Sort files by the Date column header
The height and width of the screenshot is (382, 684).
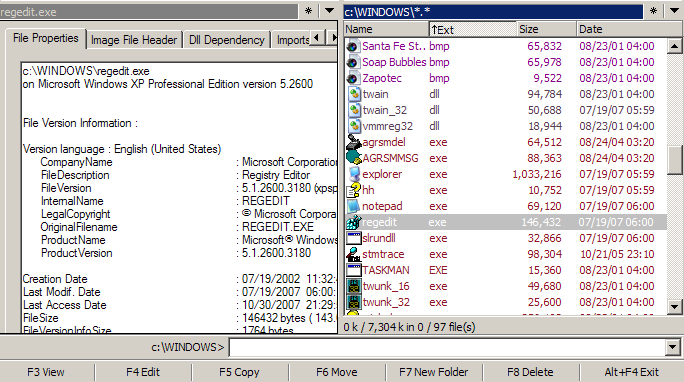(x=629, y=29)
